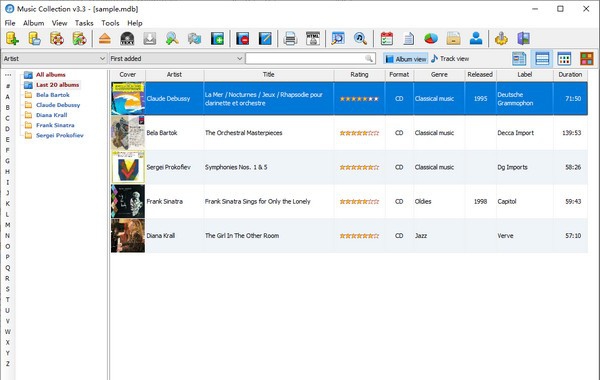Switch to Album view

pyautogui.click(x=406, y=59)
